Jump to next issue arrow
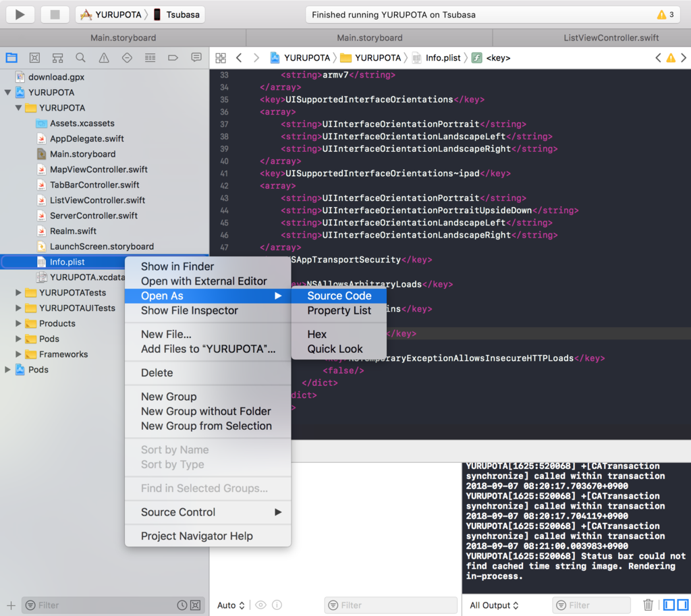Screen dimensions: 691x616 684,58
